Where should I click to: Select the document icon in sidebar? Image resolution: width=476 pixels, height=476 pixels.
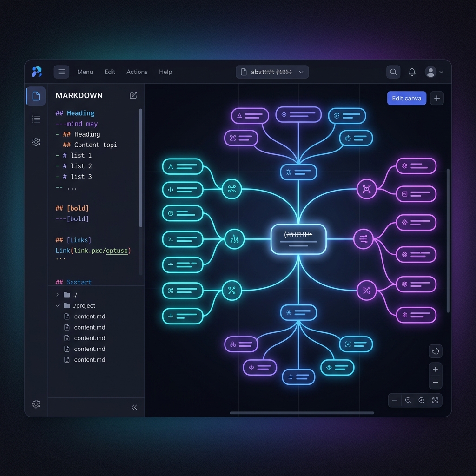pos(36,96)
